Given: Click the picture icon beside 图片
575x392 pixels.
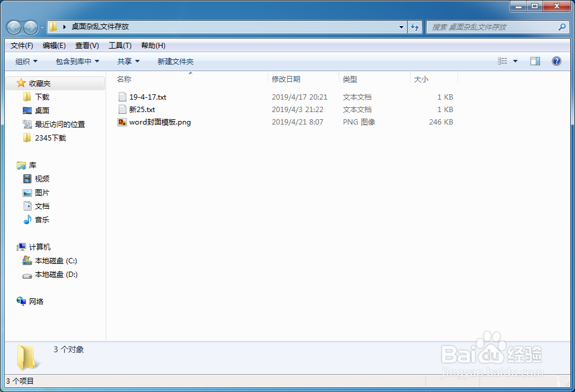Looking at the screenshot, I should pyautogui.click(x=27, y=193).
